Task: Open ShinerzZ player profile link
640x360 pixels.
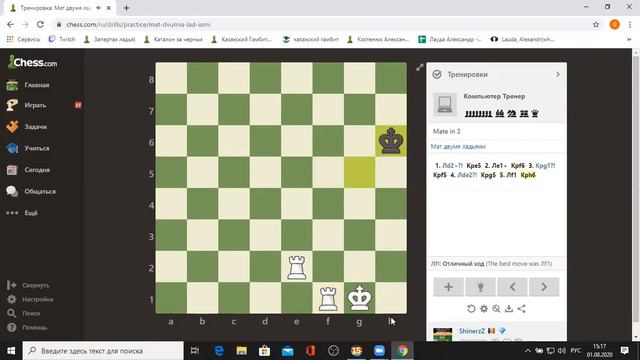Action: (x=471, y=331)
